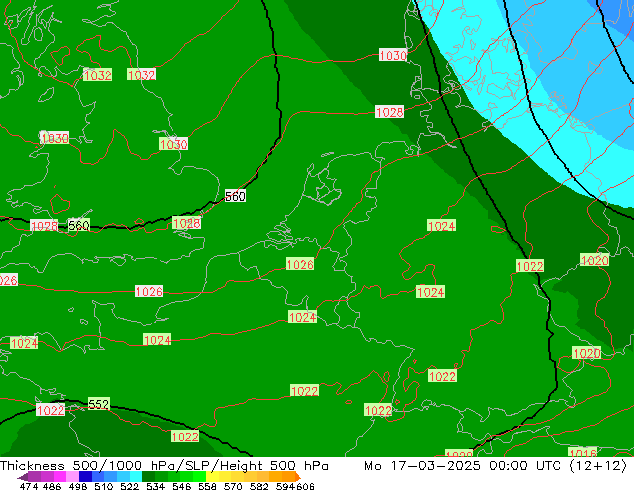Click the 582 legend value
Screen dimensions: 634x490
pos(259,486)
